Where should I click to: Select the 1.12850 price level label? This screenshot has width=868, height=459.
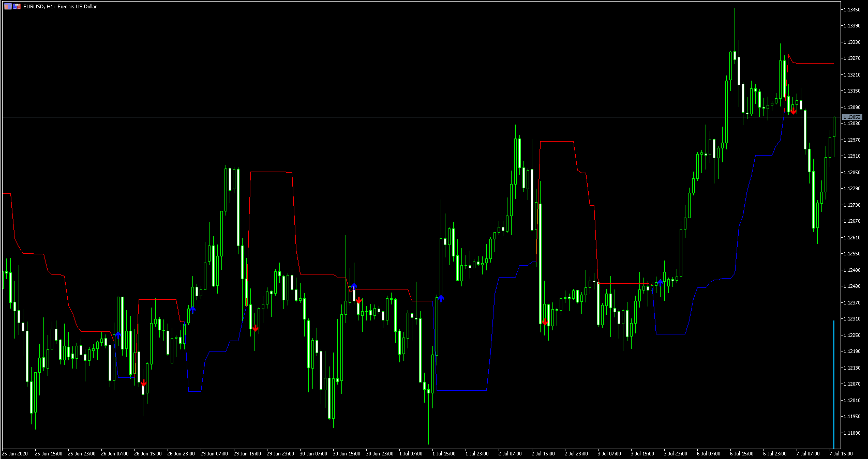[x=852, y=173]
